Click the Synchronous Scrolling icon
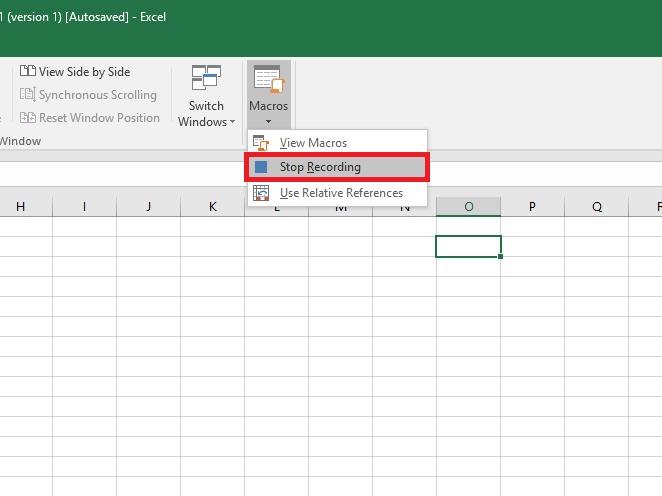662x496 pixels. tap(28, 94)
